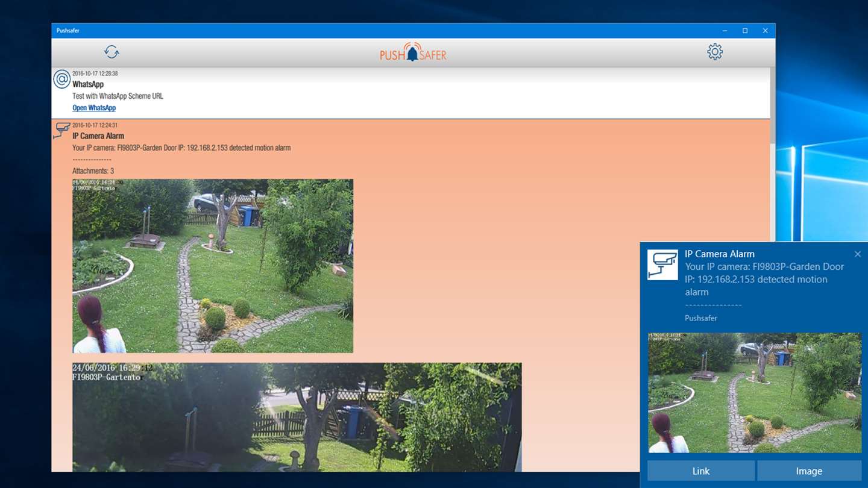This screenshot has height=488, width=868.
Task: Click the Image button in notification
Action: [809, 471]
